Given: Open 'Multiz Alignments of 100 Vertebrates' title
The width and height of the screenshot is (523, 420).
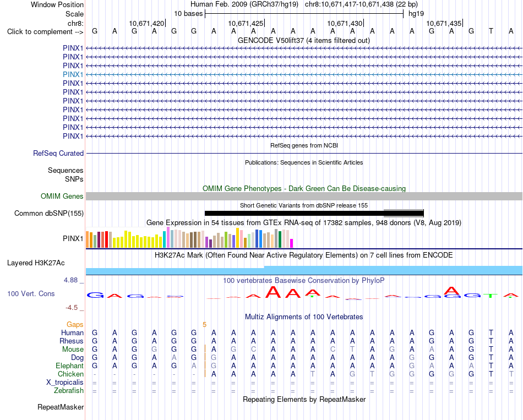Looking at the screenshot, I should point(304,317).
